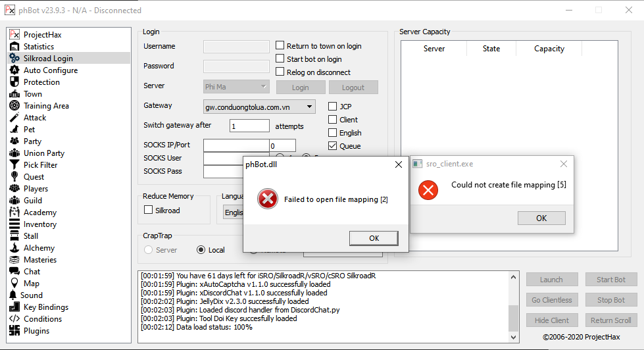Viewport: 644px width, 350px height.
Task: Click the Sound music note icon
Action: coord(13,295)
